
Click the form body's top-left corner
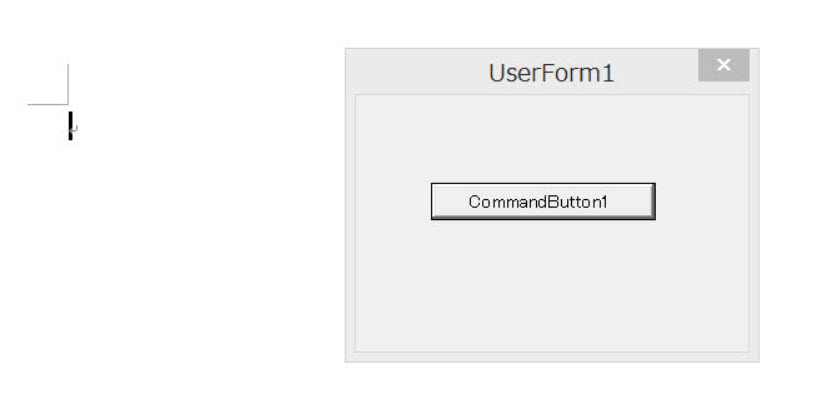358,98
